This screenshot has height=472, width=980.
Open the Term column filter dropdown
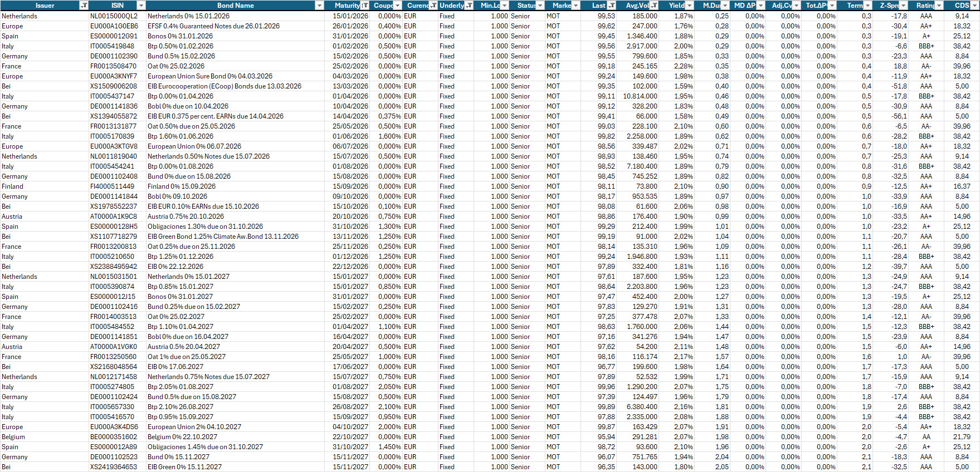point(867,6)
